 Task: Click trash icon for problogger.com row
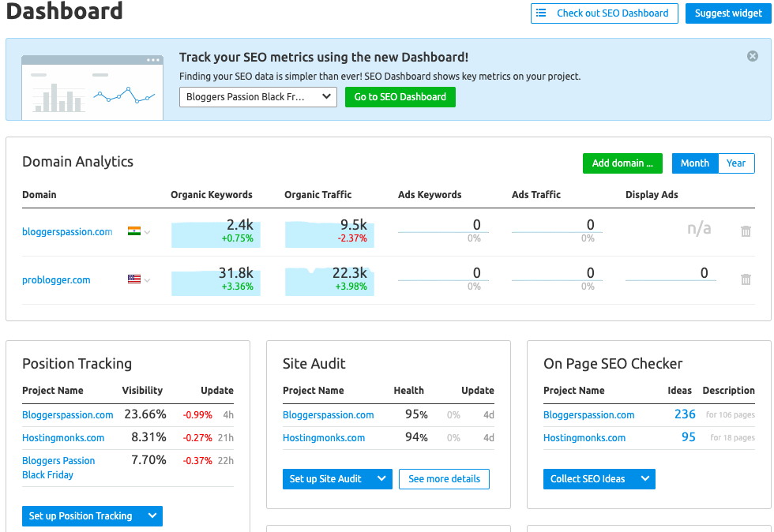(x=746, y=279)
